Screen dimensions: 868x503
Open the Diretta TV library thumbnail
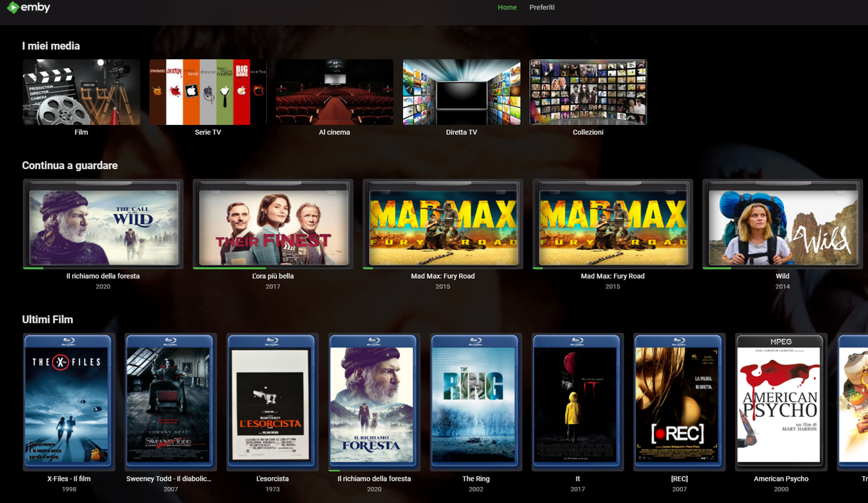click(461, 93)
